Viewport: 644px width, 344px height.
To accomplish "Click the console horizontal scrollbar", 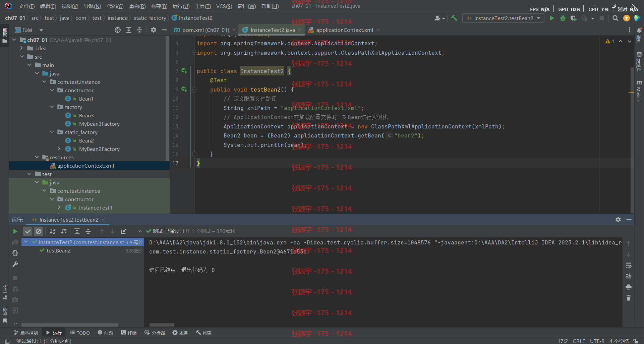I will [x=162, y=325].
